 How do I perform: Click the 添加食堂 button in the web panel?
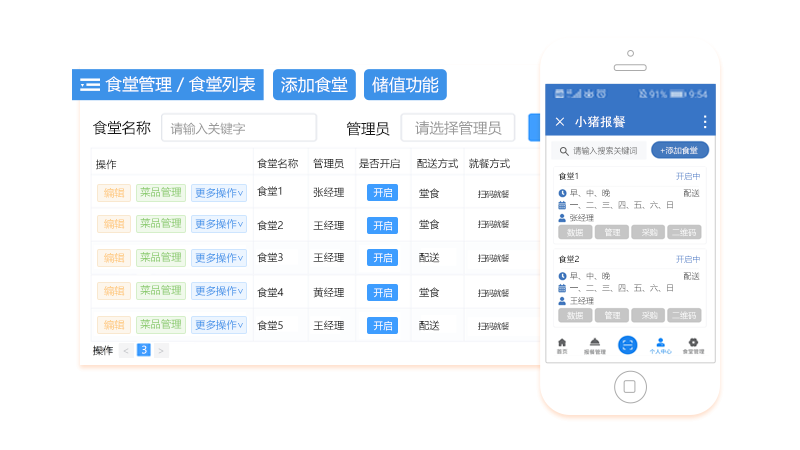click(314, 85)
